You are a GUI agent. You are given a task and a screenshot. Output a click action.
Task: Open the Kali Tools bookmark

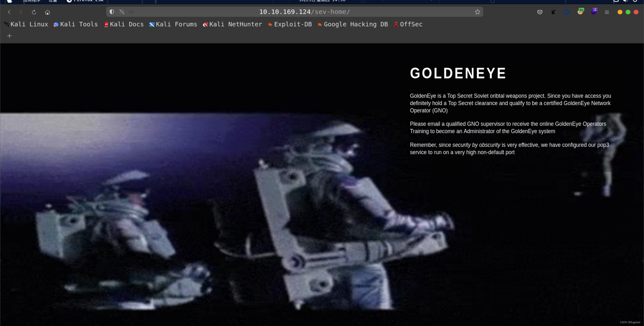click(76, 24)
